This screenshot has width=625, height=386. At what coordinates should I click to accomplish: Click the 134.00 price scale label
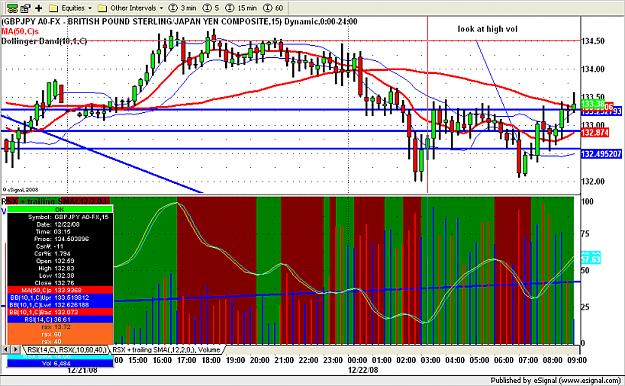[x=593, y=69]
